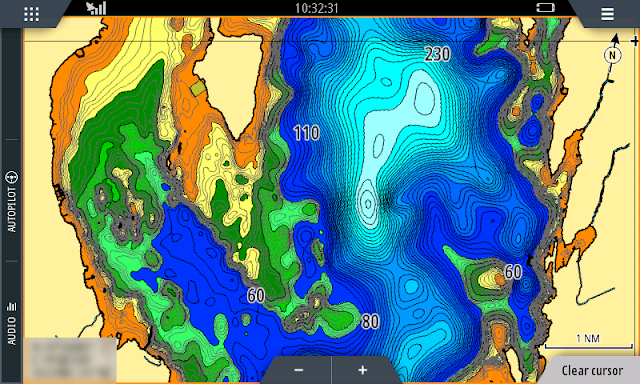Image resolution: width=640 pixels, height=384 pixels.
Task: Click the 110 depth label
Action: [307, 133]
